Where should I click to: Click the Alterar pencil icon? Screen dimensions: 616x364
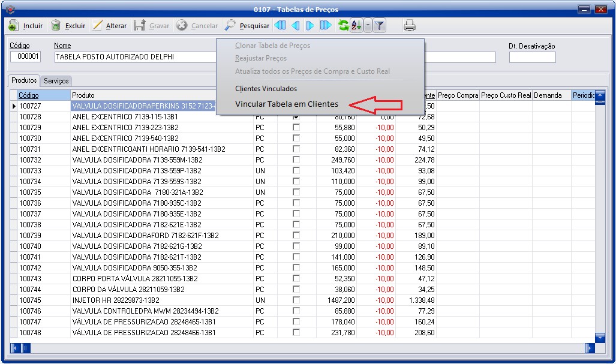(x=98, y=26)
